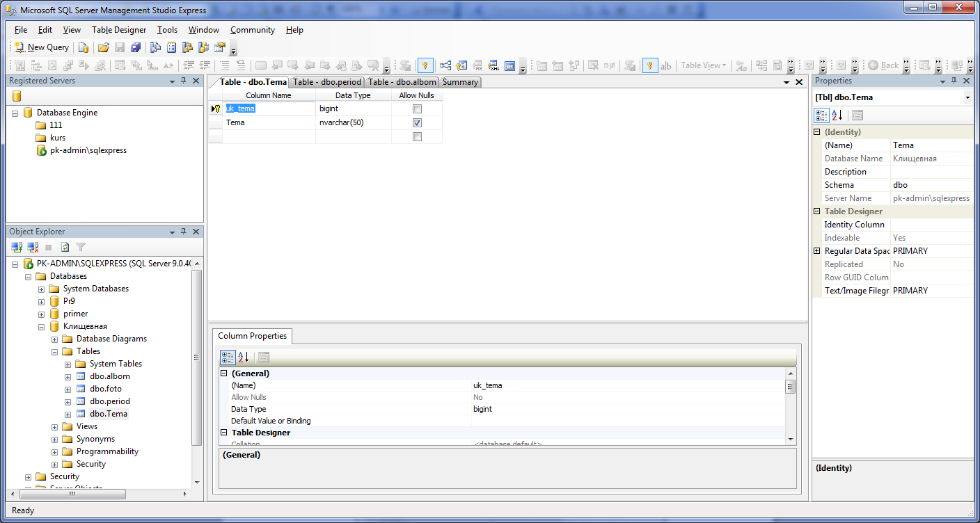
Task: Collapse the Клищевная database node
Action: [41, 326]
